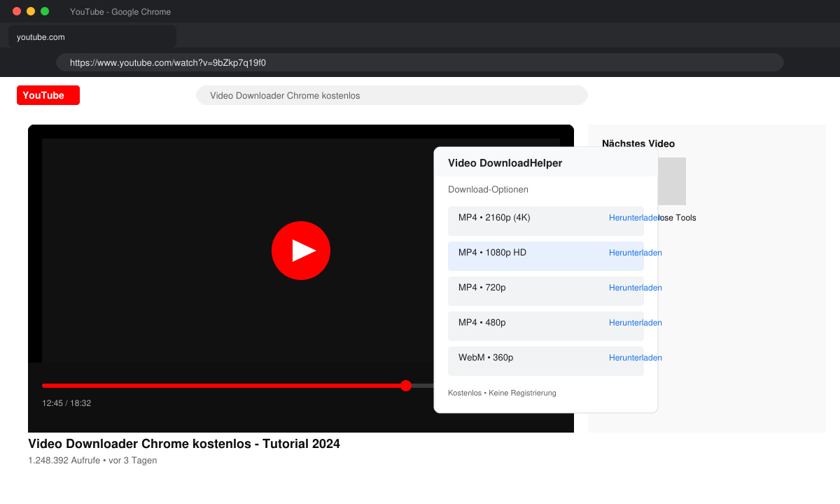This screenshot has height=504, width=840.
Task: Select the MP4 • 480p row
Action: tap(546, 326)
